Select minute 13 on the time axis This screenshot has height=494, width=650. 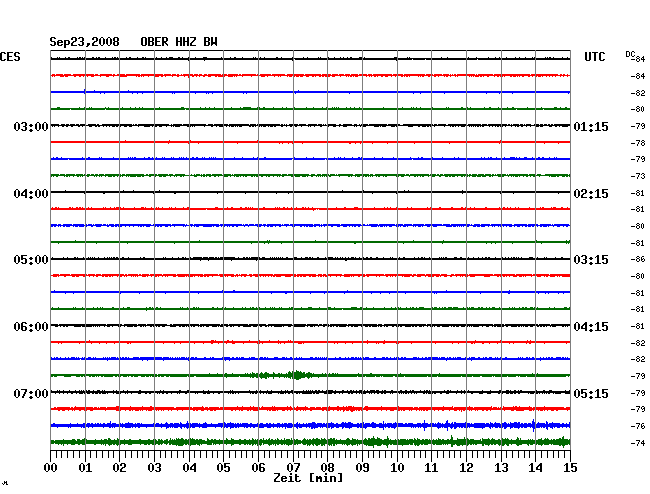[501, 468]
